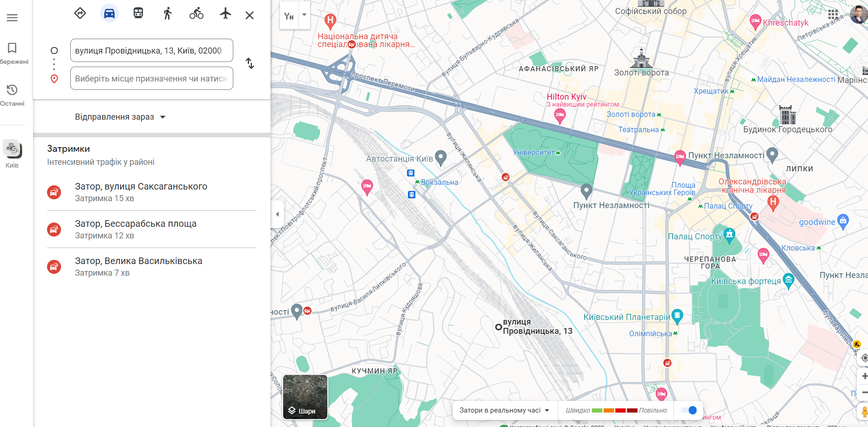Select the public transit mode icon
868x427 pixels.
138,14
